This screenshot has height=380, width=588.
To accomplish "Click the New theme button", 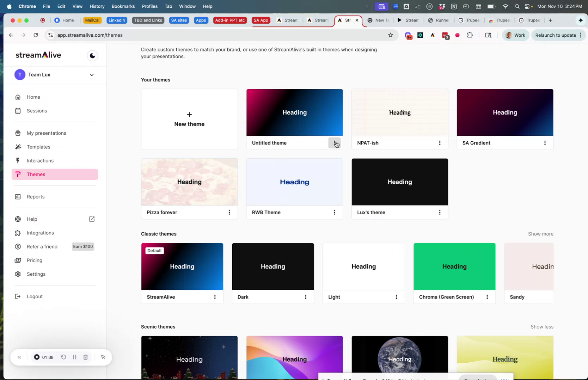I will click(x=189, y=119).
